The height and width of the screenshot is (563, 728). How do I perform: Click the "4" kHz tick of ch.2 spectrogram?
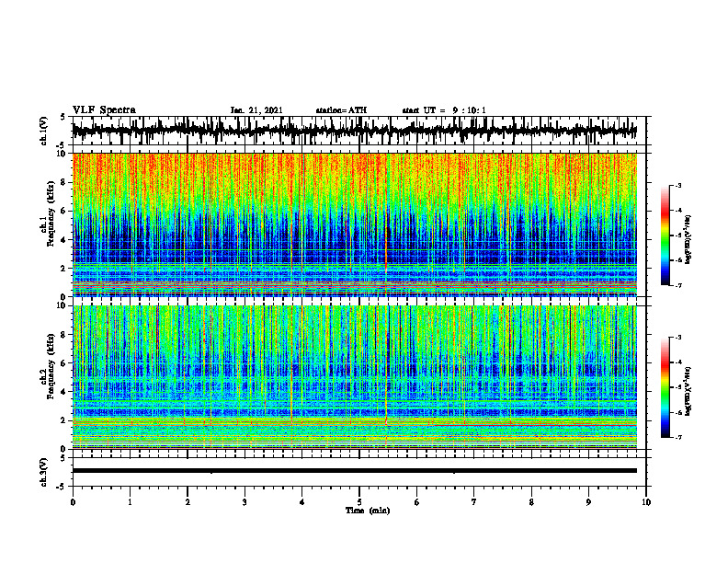pos(63,392)
